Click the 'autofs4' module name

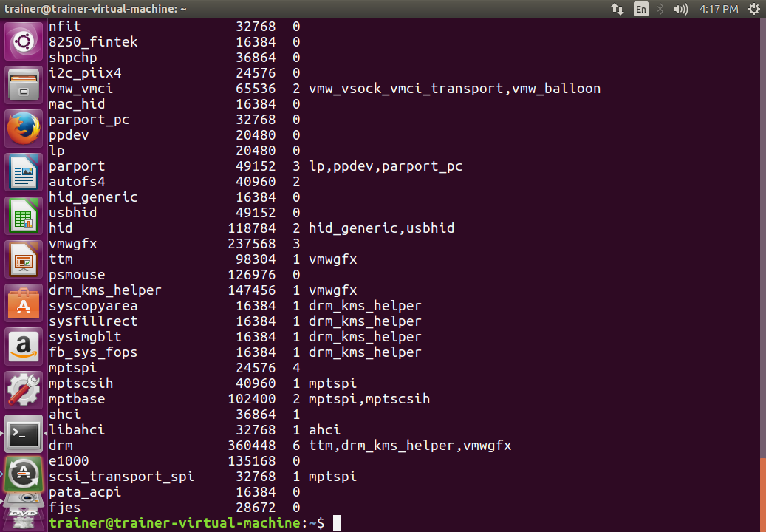click(77, 182)
